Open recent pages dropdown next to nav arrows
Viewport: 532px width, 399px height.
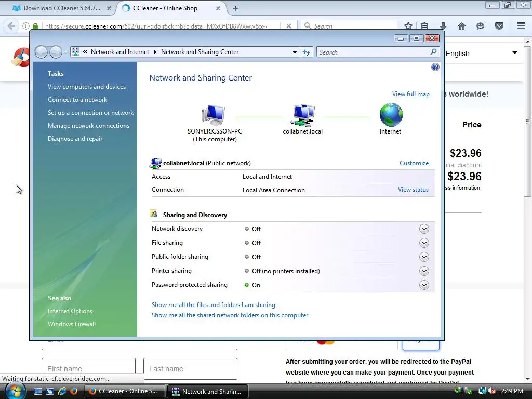66,52
